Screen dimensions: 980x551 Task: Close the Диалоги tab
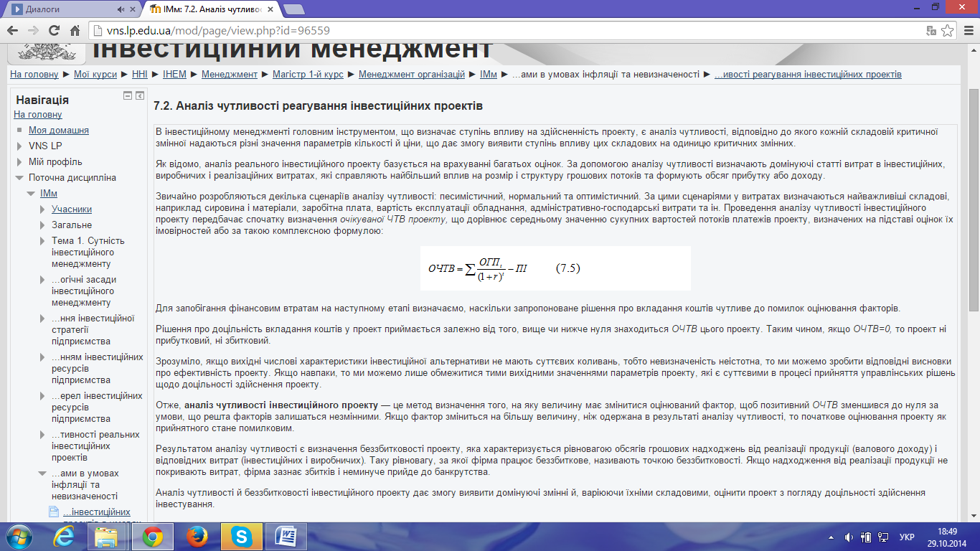pyautogui.click(x=133, y=9)
